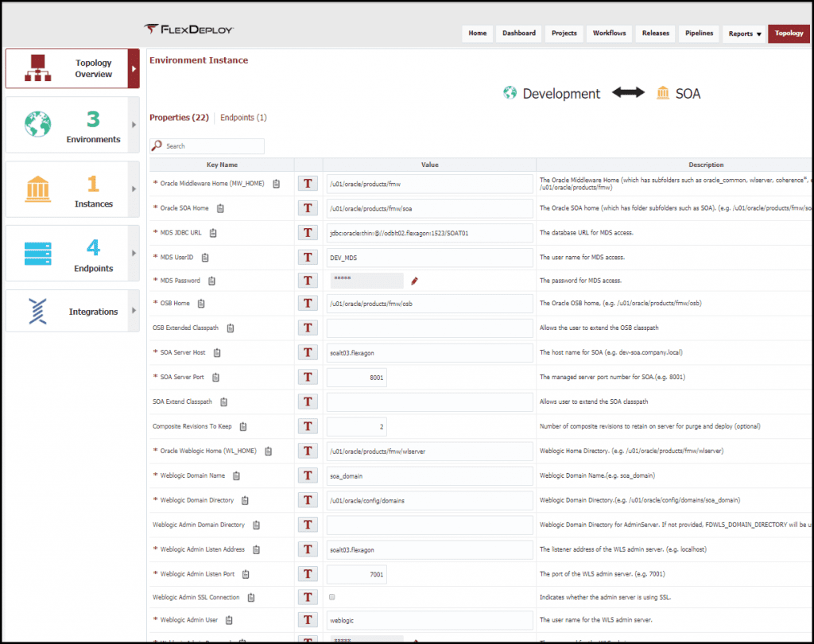Click the magnifier icon in the search box
Screen dimensions: 814x644
(x=157, y=145)
